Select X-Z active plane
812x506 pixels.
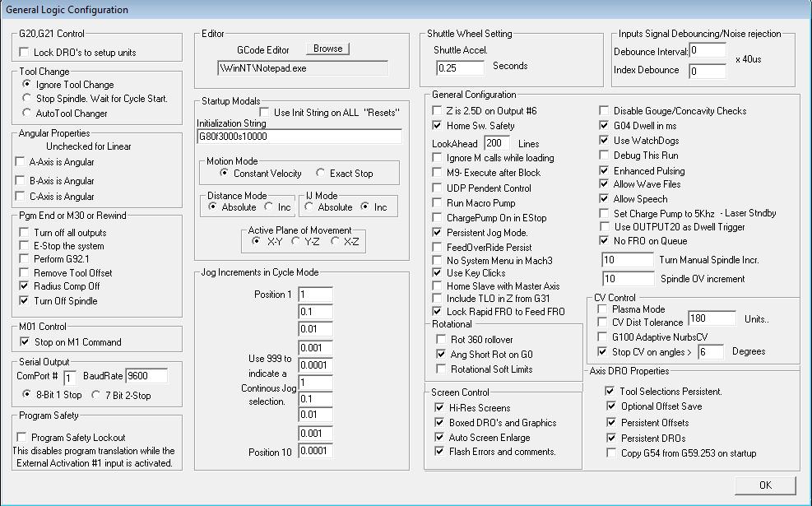click(x=335, y=241)
